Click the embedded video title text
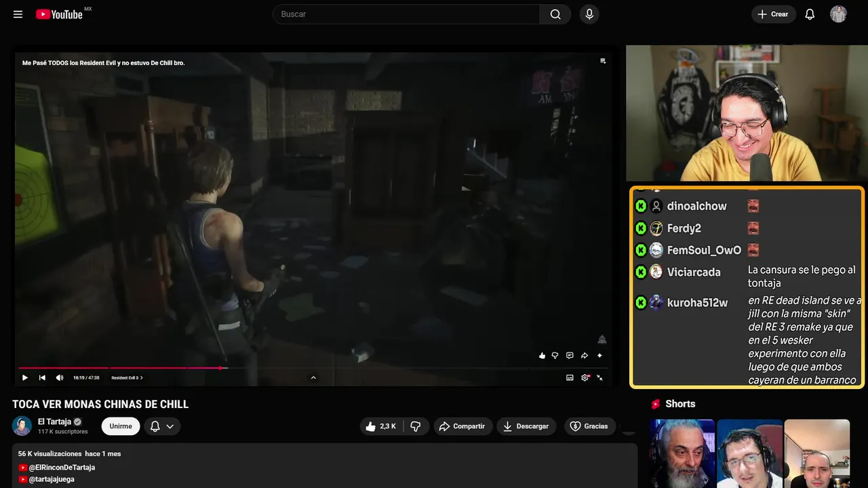 103,63
